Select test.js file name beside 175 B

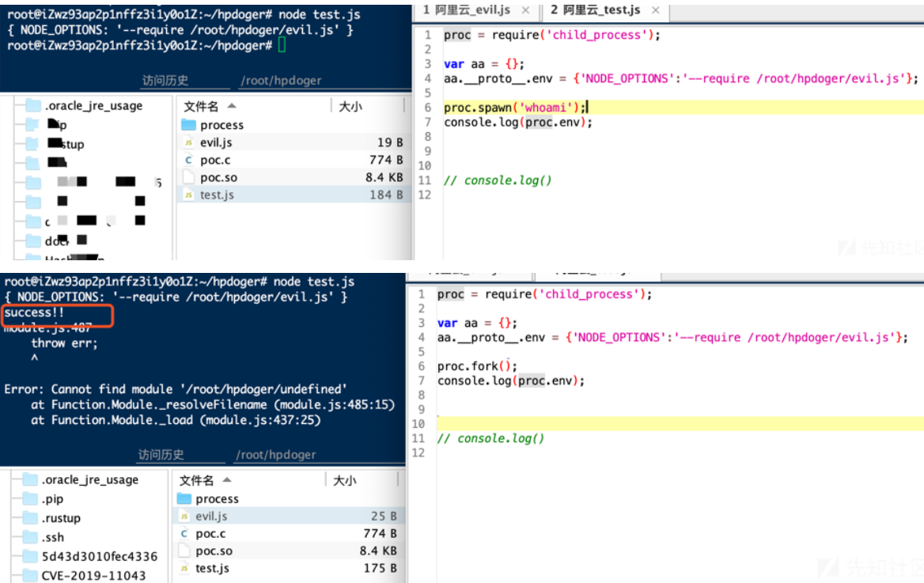coord(212,568)
